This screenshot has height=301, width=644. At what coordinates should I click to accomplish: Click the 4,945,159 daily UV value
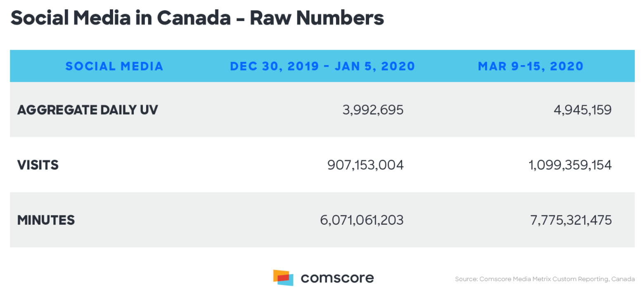coord(582,110)
